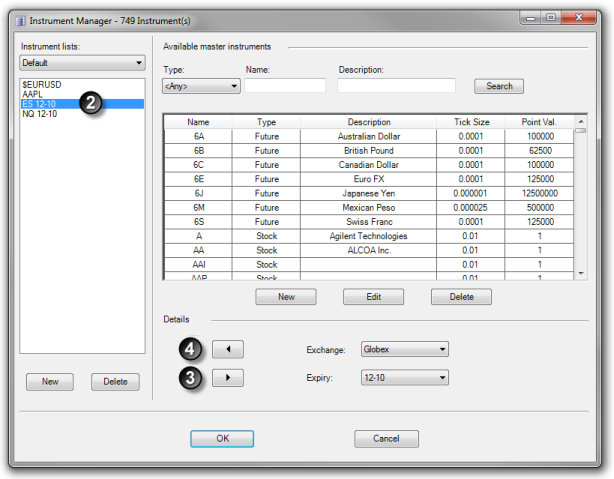614x479 pixels.
Task: Select the AAI stock row name cell
Action: pyautogui.click(x=199, y=264)
